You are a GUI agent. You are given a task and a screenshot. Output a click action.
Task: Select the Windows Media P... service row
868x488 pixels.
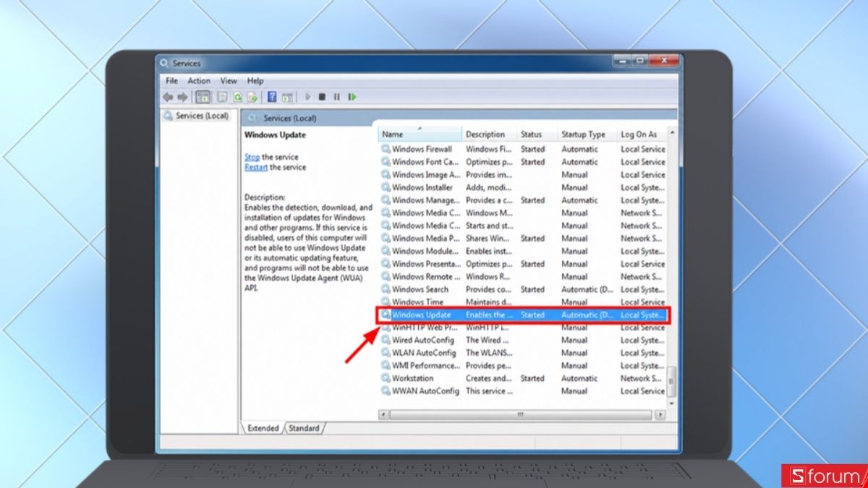pyautogui.click(x=522, y=238)
